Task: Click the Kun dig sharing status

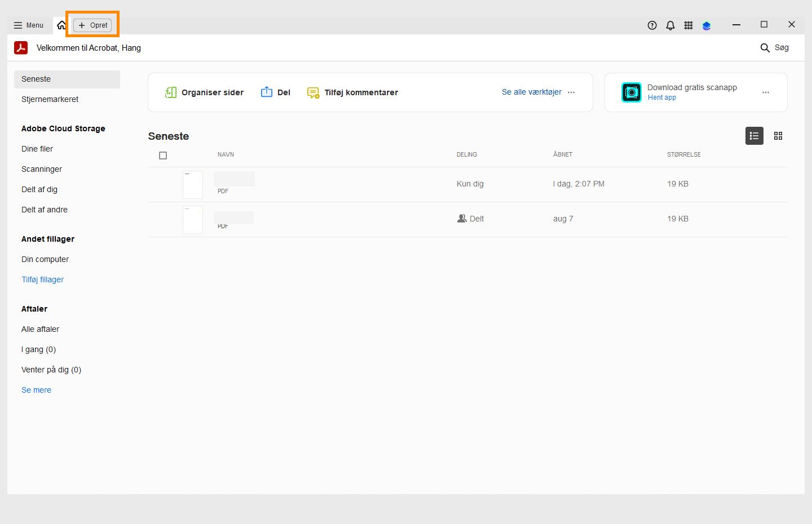Action: (x=470, y=184)
